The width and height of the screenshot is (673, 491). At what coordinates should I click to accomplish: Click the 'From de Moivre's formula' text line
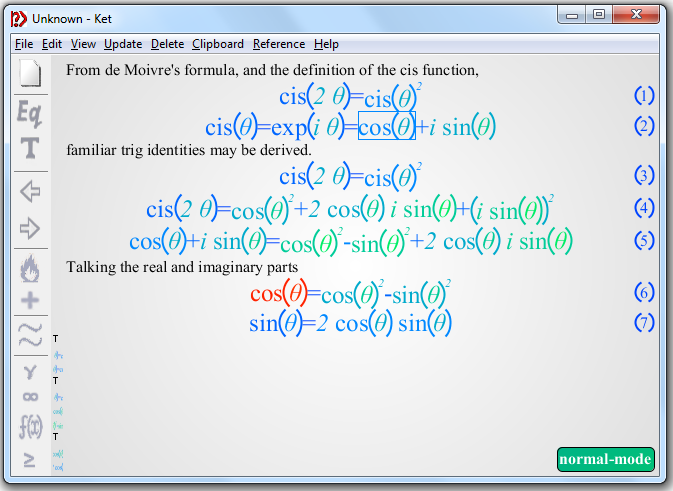click(272, 70)
